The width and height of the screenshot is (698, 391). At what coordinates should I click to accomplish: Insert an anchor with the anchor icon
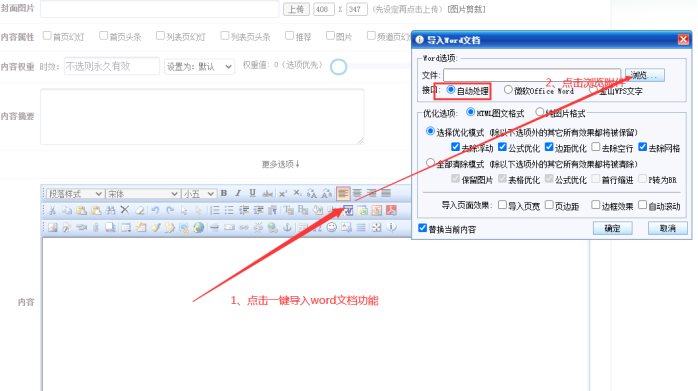pos(287,227)
